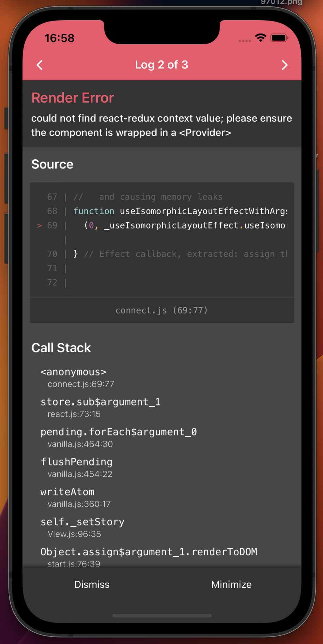Tap the home indicator bar at the bottom
The image size is (323, 644).
[162, 616]
